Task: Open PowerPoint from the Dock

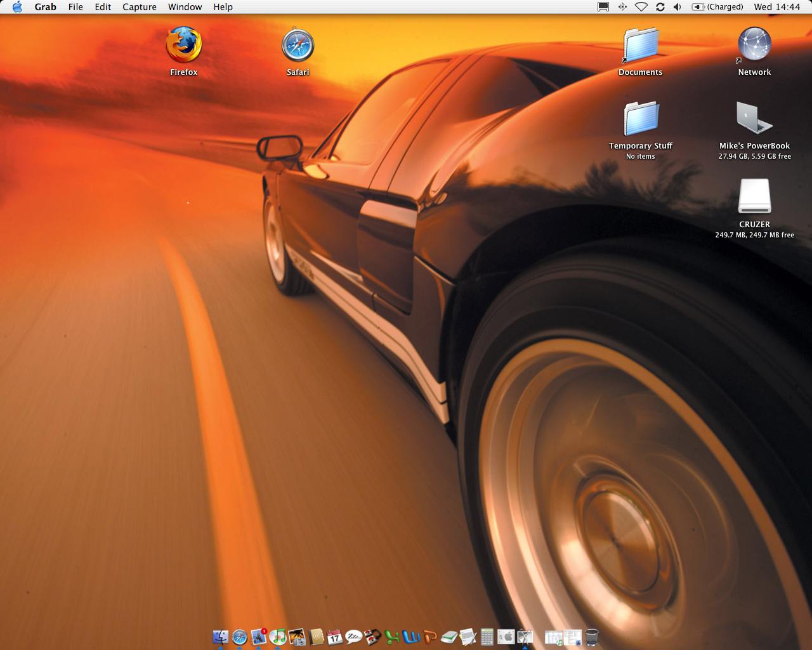Action: [430, 637]
